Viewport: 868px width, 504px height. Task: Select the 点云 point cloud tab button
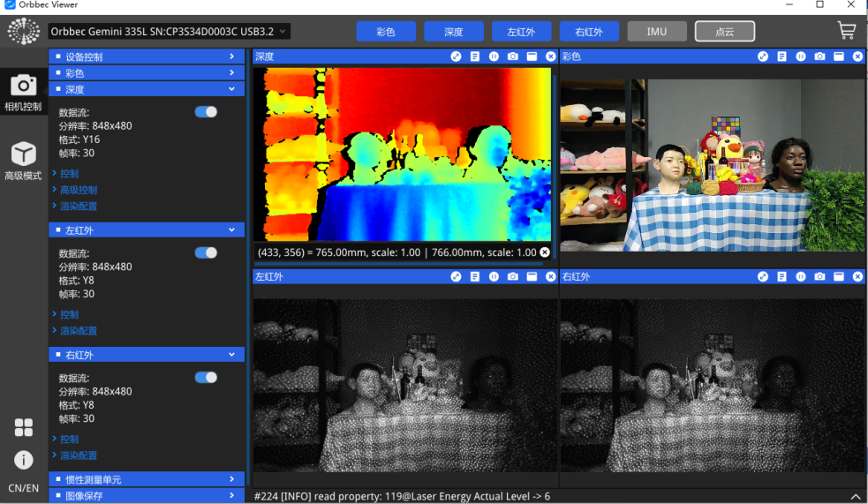(x=724, y=32)
